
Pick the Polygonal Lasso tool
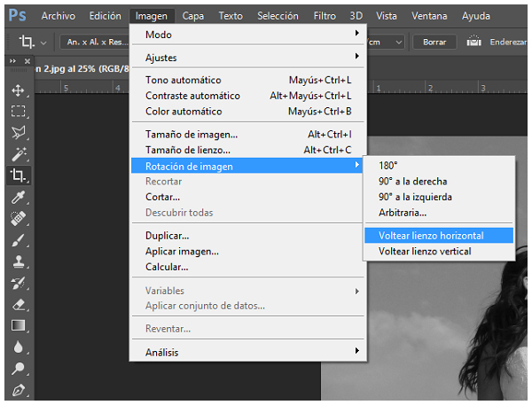(x=17, y=133)
